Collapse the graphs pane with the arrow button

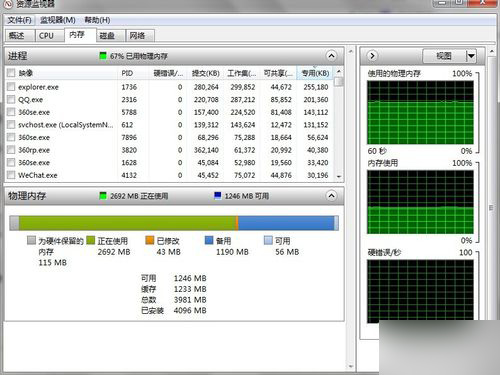pyautogui.click(x=372, y=56)
